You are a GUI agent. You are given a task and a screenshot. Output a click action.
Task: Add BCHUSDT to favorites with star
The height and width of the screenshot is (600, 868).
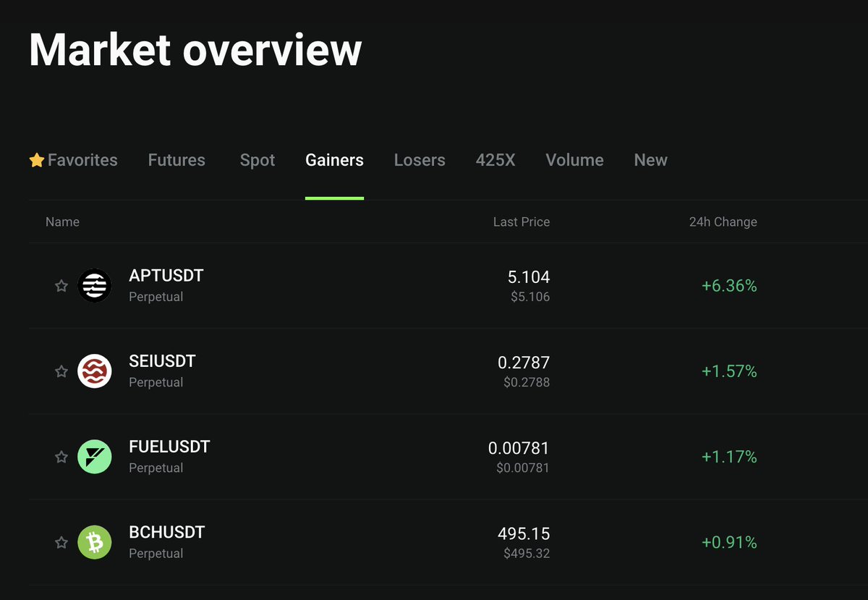tap(61, 542)
